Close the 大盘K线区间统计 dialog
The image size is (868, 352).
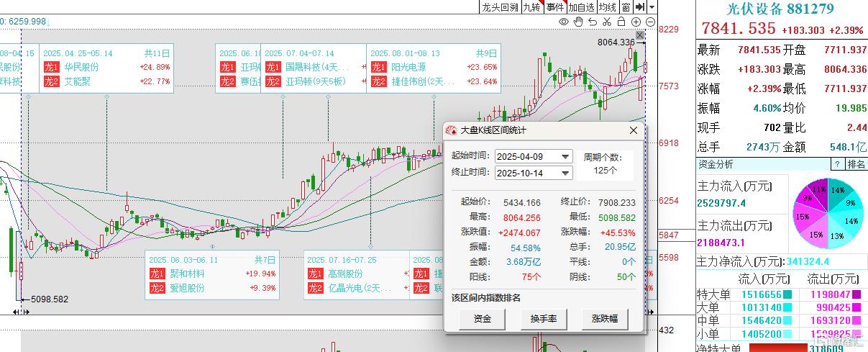point(633,130)
